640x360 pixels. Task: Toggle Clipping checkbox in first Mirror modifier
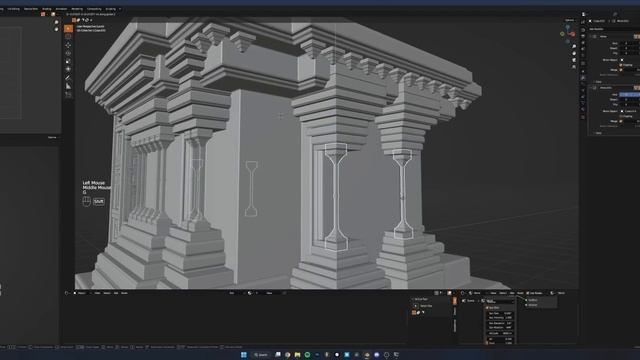coord(621,65)
